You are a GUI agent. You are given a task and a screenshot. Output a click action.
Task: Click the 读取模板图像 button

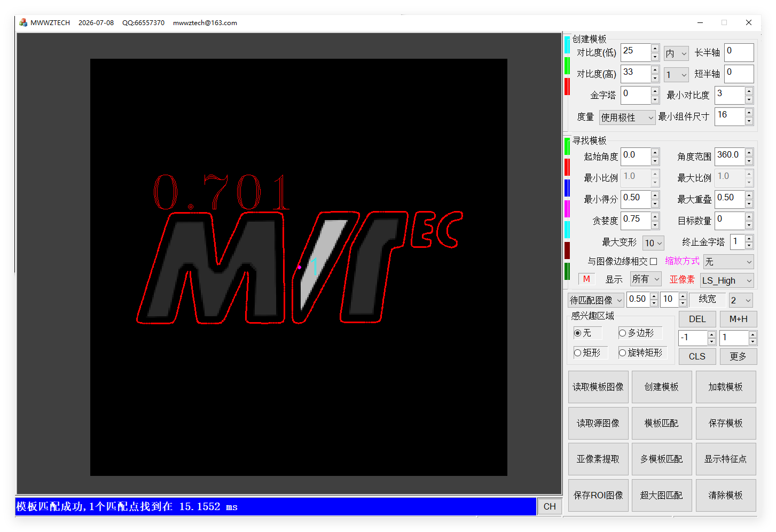598,387
